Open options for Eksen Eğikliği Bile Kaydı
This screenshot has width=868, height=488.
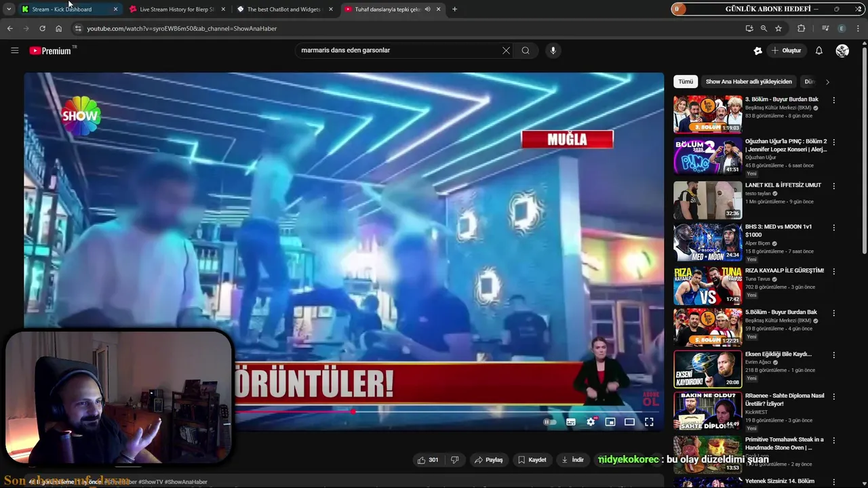pos(834,354)
